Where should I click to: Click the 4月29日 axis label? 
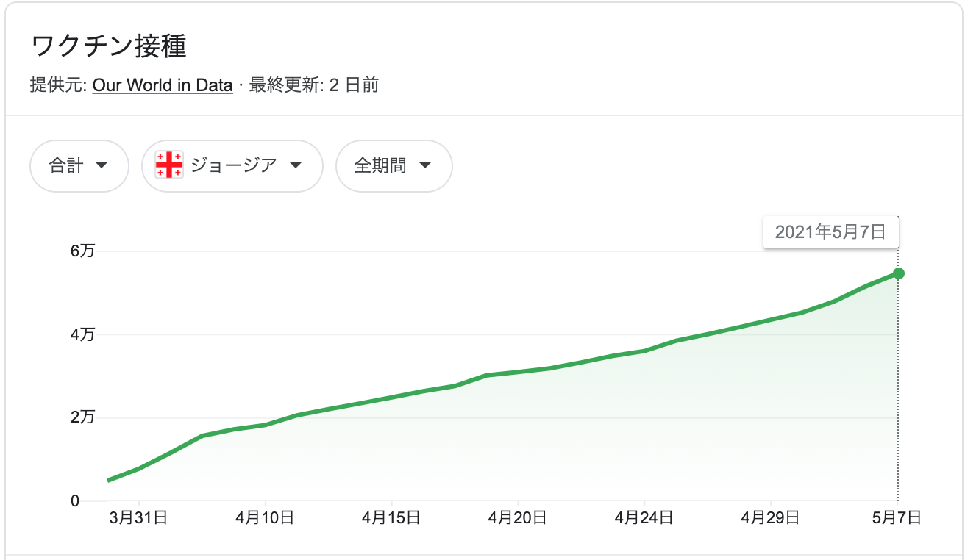point(770,518)
